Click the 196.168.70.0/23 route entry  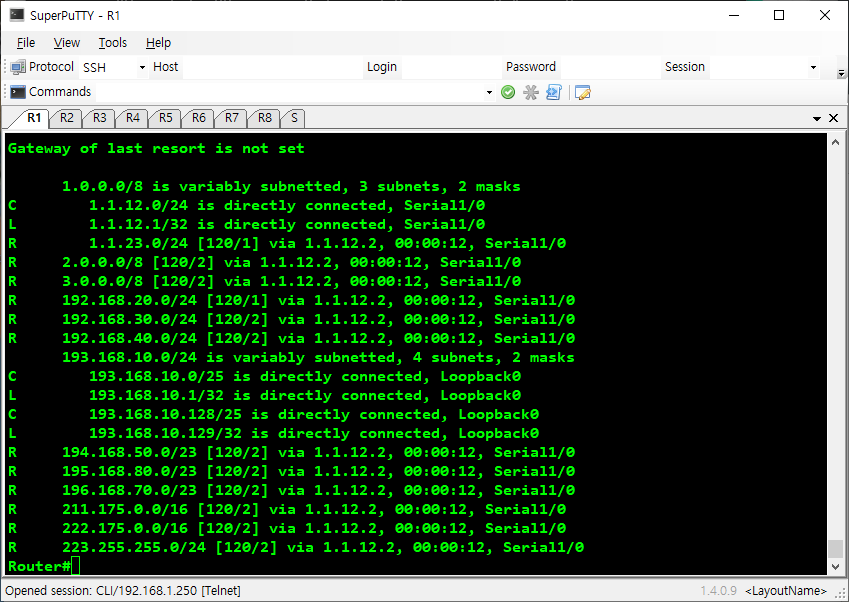(291, 490)
